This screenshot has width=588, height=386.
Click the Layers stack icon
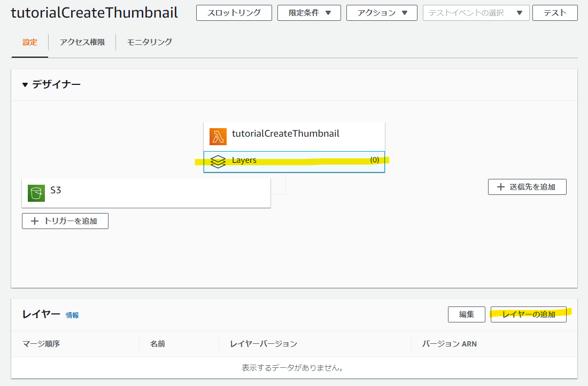tap(218, 161)
